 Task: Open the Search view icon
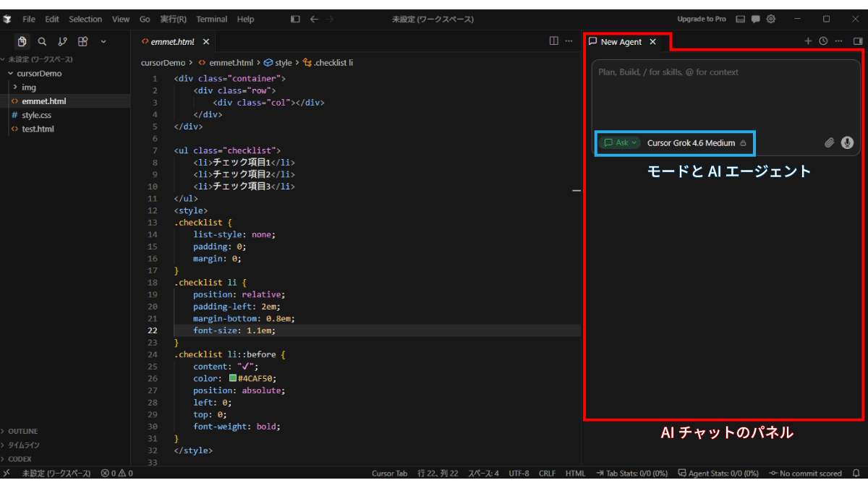point(42,42)
